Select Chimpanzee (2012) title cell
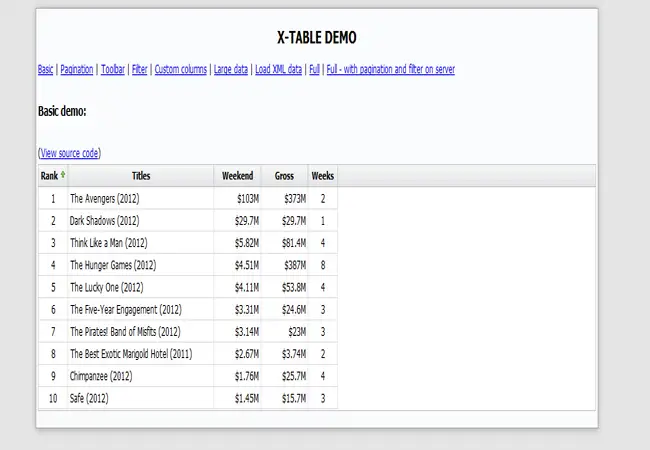 [141, 376]
